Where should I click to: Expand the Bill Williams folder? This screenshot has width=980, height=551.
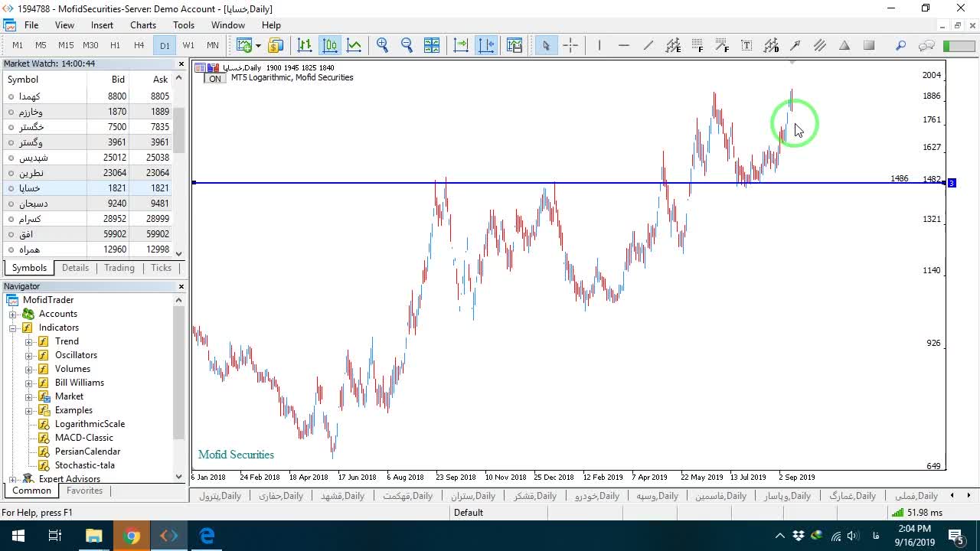coord(29,383)
